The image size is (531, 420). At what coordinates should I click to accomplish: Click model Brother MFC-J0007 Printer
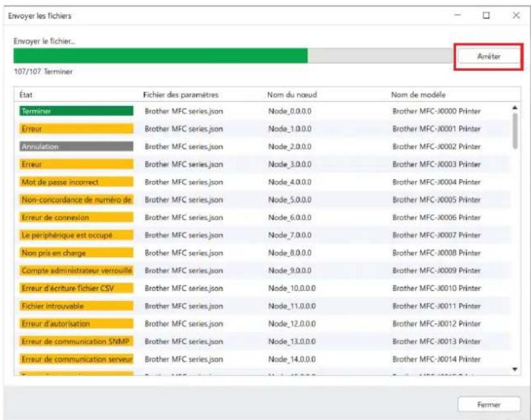pyautogui.click(x=437, y=235)
